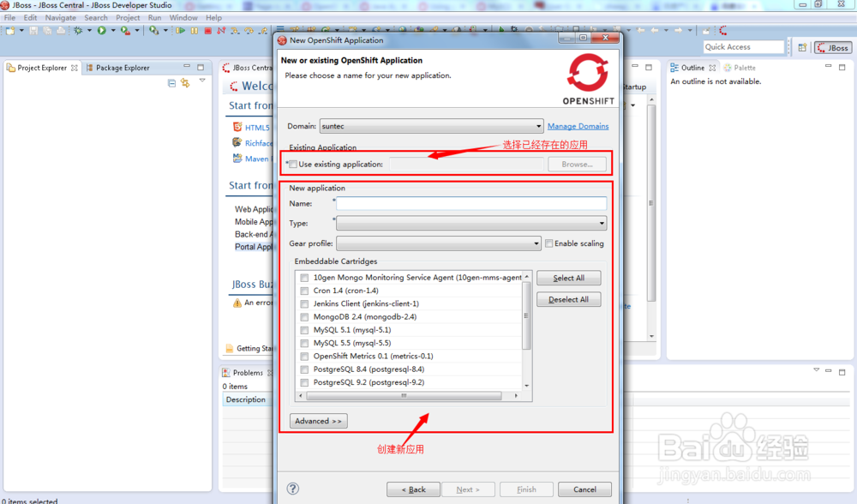Check PostgreSQL 8.4 cartridge

[304, 369]
